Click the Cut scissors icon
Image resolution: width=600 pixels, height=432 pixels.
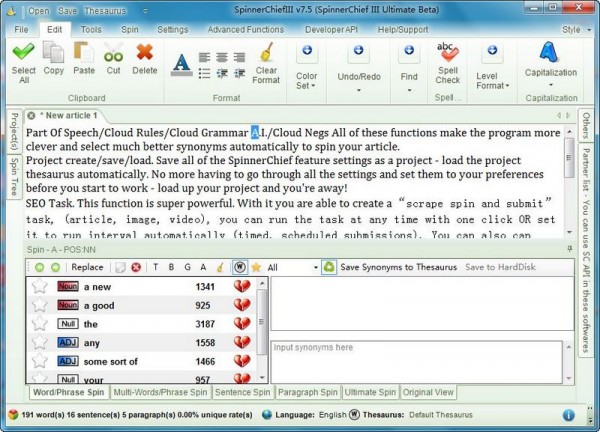coord(114,52)
